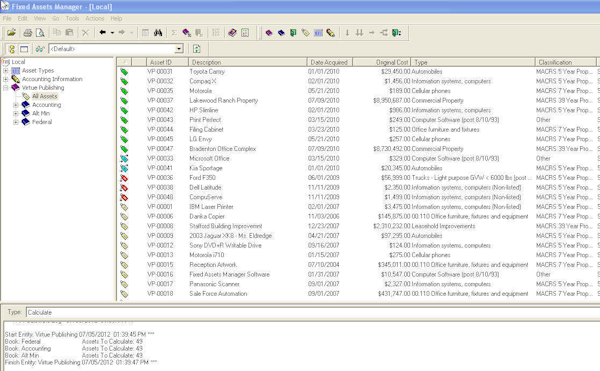
Task: Select the IBM Laser Printer row
Action: point(358,207)
